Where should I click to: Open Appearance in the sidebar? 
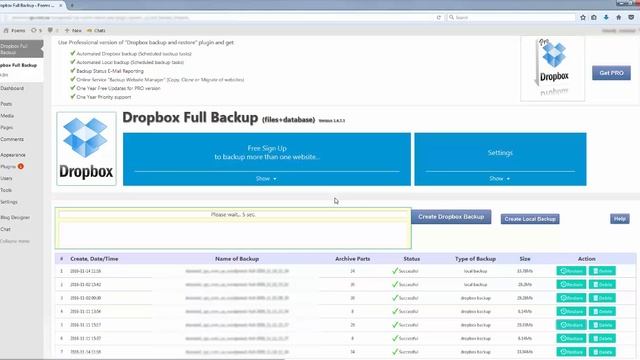coord(13,155)
